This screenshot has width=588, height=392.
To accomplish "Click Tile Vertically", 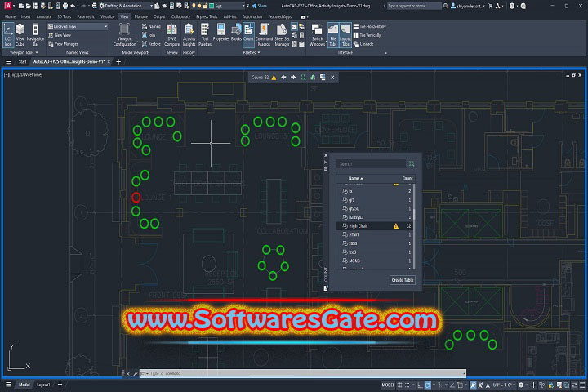I will 367,35.
